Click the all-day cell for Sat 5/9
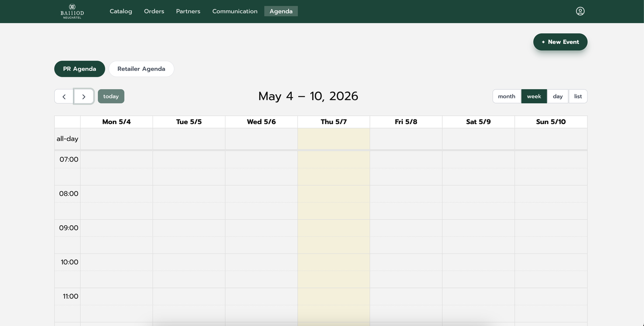 479,139
